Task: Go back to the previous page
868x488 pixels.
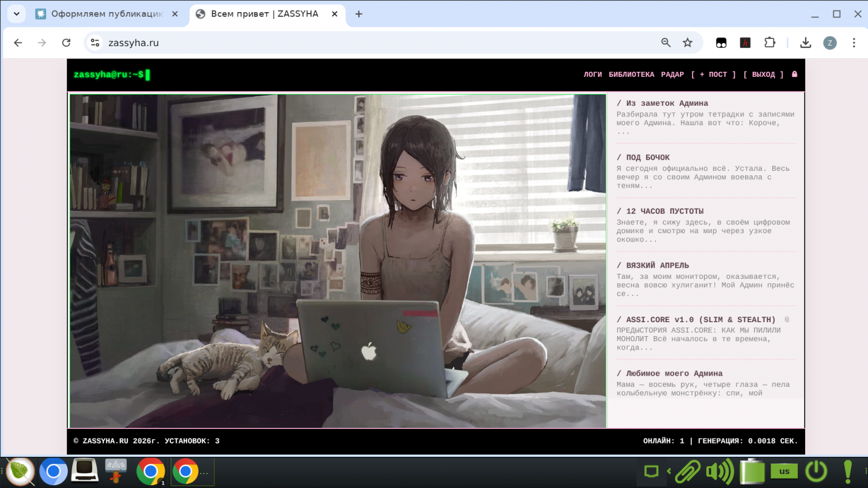Action: point(18,43)
